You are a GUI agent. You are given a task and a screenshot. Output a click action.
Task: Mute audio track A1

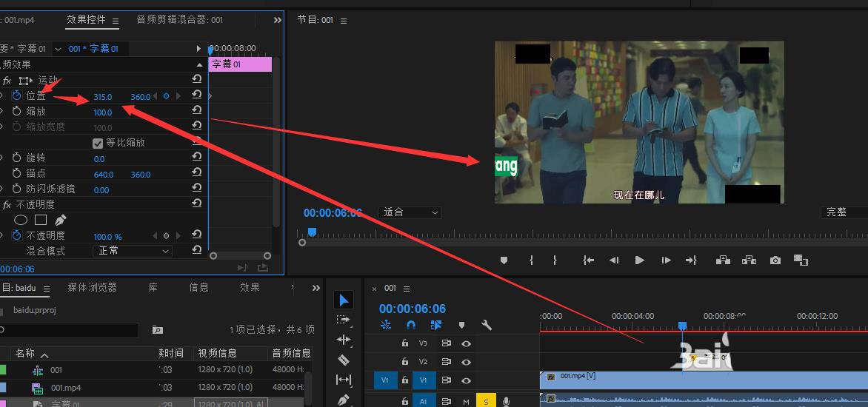point(466,402)
